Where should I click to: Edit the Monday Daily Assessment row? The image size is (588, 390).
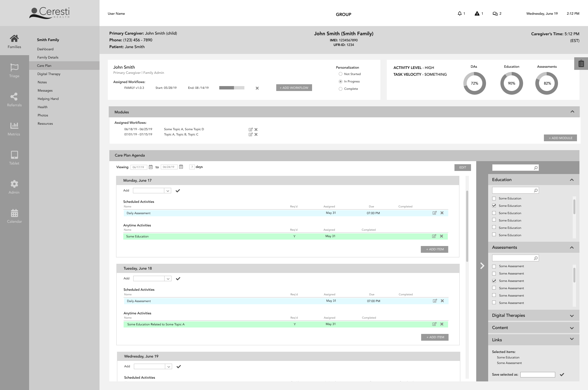434,213
